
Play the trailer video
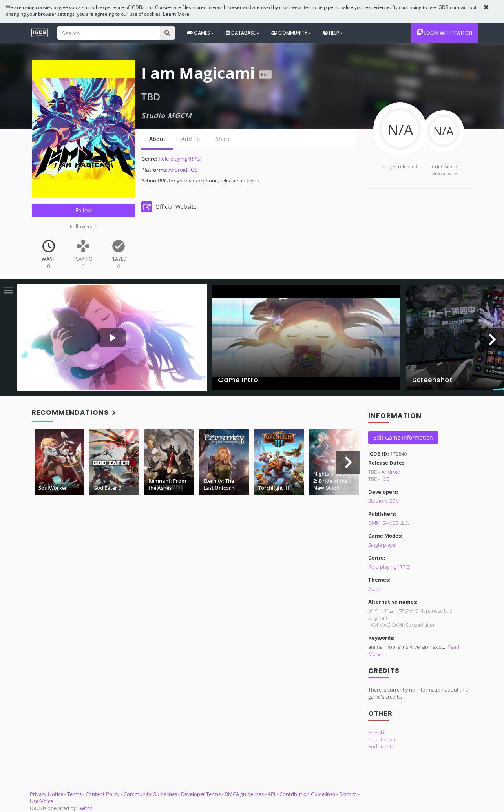112,338
